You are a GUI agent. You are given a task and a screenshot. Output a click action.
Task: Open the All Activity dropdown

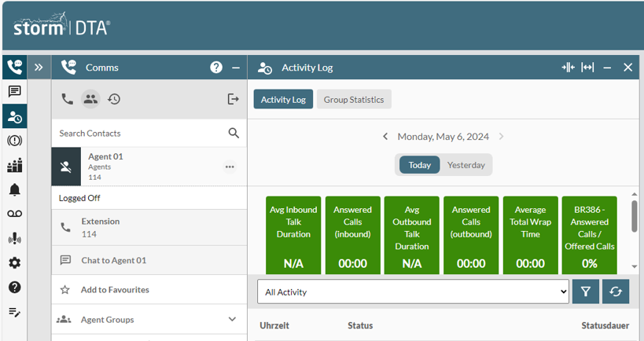pyautogui.click(x=412, y=291)
